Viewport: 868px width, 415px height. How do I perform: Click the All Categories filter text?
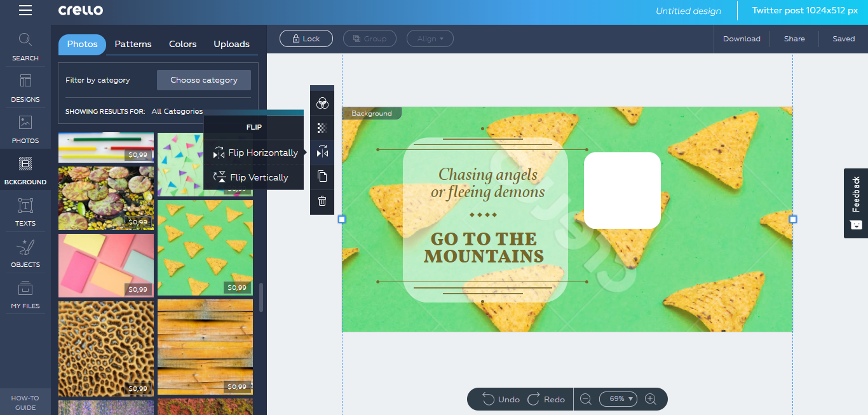[x=177, y=111]
